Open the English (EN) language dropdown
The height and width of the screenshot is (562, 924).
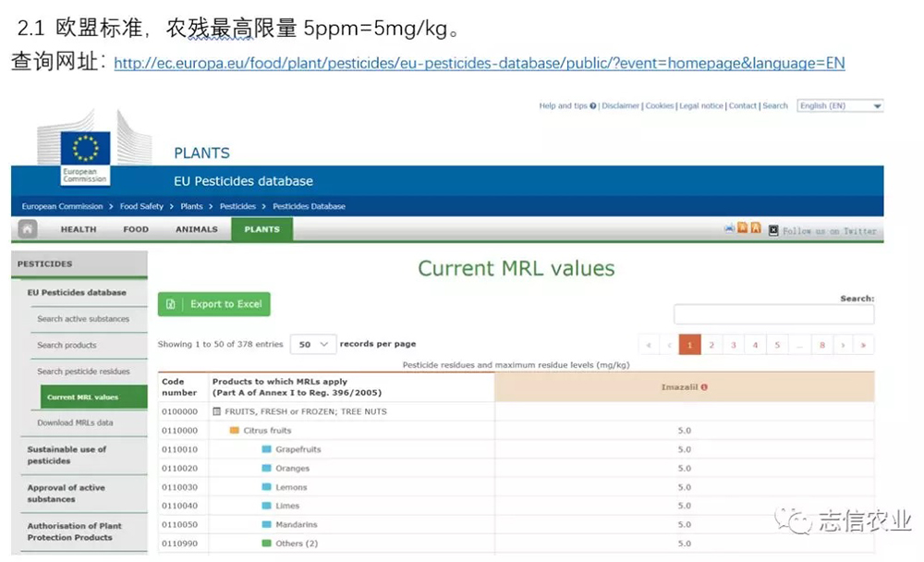pos(840,106)
